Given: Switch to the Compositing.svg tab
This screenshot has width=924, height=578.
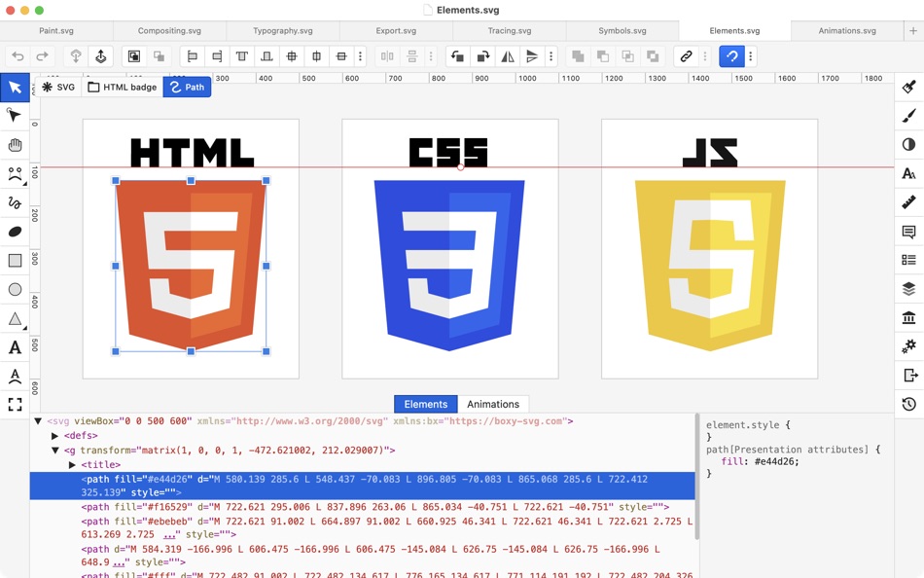Looking at the screenshot, I should coord(169,31).
